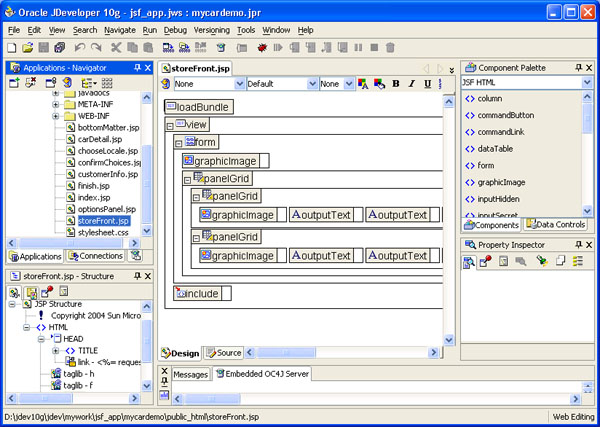Collapse the HTML node in Structure
This screenshot has width=600, height=427.
pyautogui.click(x=26, y=328)
